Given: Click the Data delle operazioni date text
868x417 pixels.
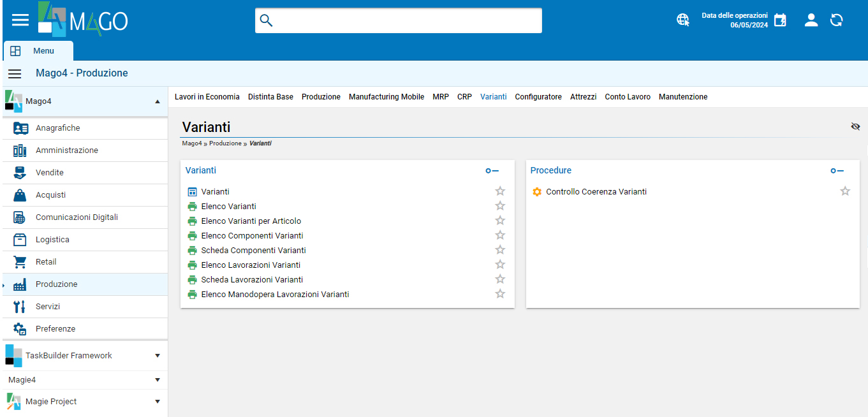Looking at the screenshot, I should coord(735,20).
